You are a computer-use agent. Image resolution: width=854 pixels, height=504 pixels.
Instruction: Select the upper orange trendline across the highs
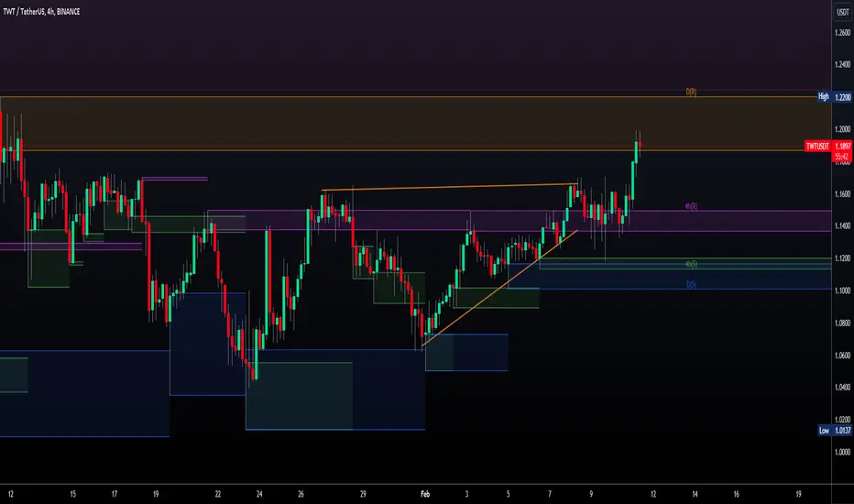coord(449,187)
